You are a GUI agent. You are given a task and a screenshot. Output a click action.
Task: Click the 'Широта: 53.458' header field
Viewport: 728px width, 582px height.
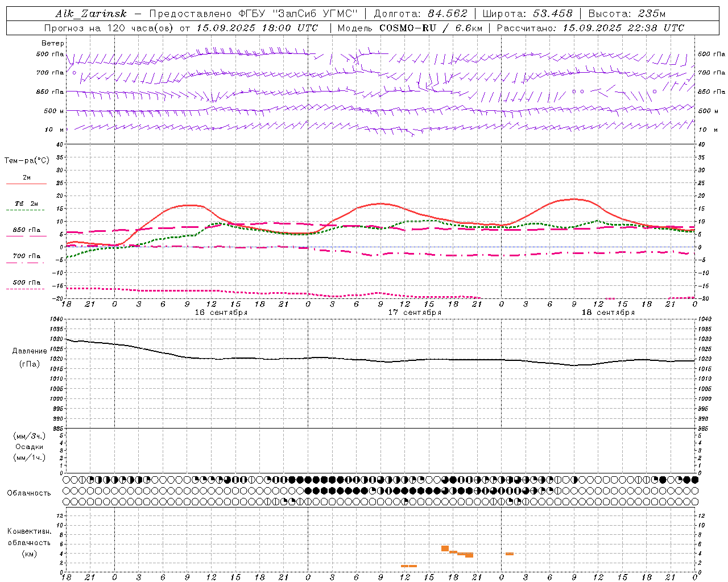[527, 14]
